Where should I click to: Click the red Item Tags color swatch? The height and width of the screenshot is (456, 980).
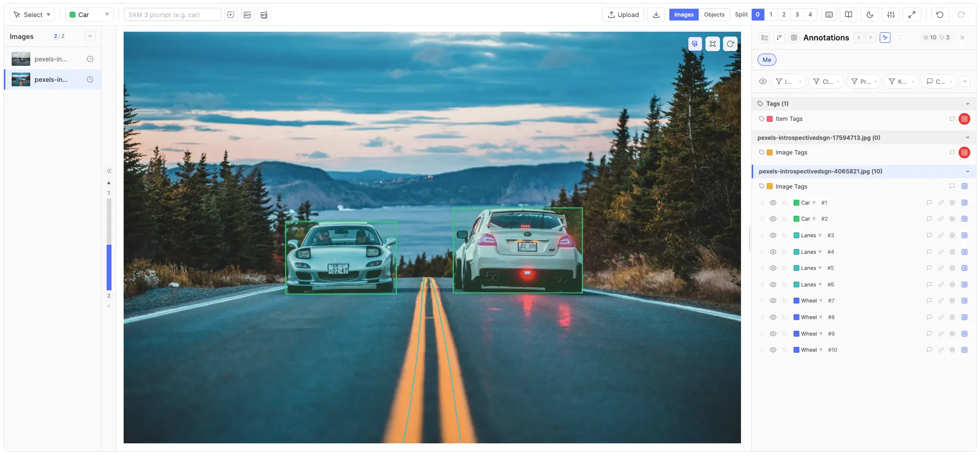(x=770, y=119)
